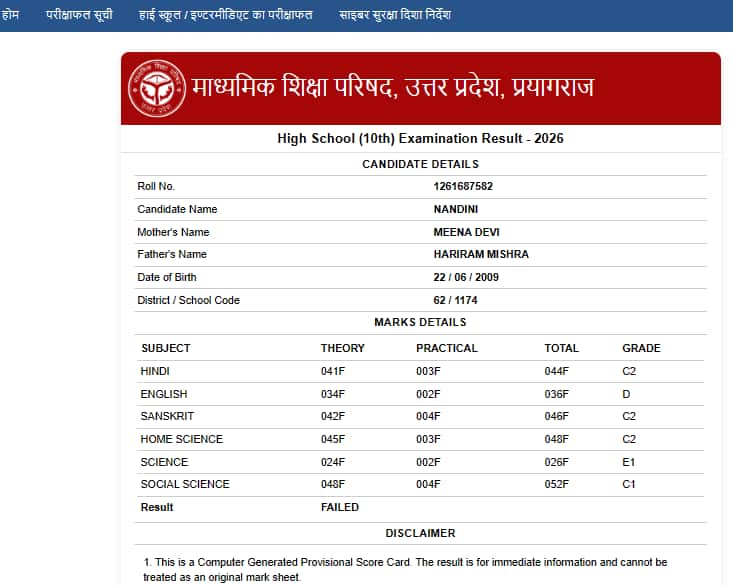This screenshot has height=585, width=733.
Task: Click the District / School Code label
Action: 188,300
